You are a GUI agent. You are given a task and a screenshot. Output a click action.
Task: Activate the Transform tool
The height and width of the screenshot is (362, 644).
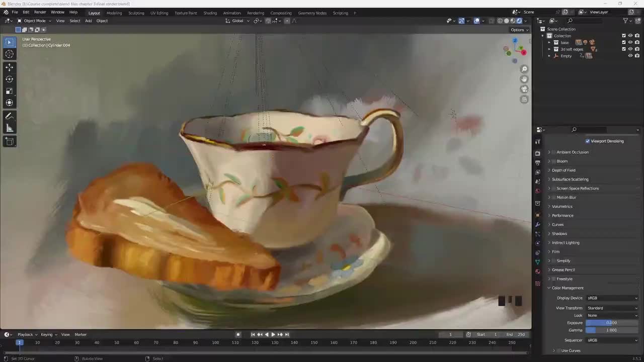(x=9, y=103)
